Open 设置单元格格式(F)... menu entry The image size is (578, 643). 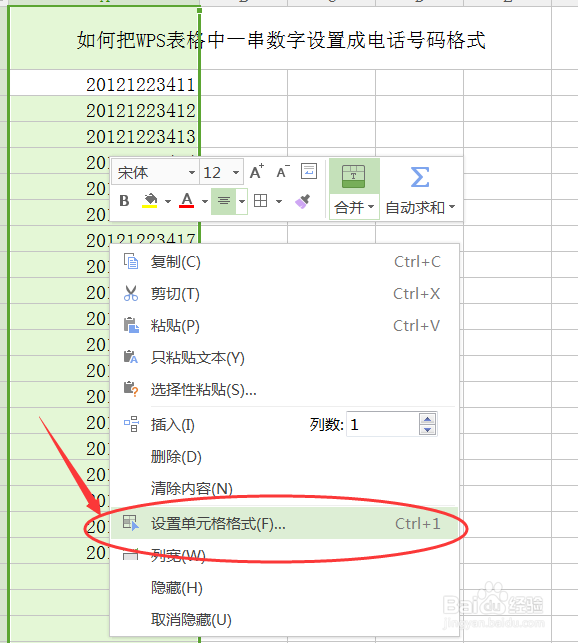pyautogui.click(x=284, y=523)
